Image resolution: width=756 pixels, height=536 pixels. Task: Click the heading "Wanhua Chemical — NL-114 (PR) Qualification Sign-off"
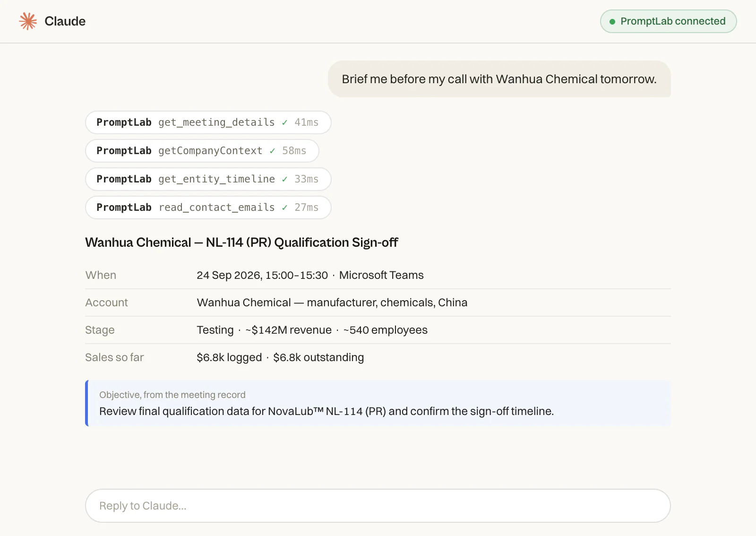click(x=241, y=242)
